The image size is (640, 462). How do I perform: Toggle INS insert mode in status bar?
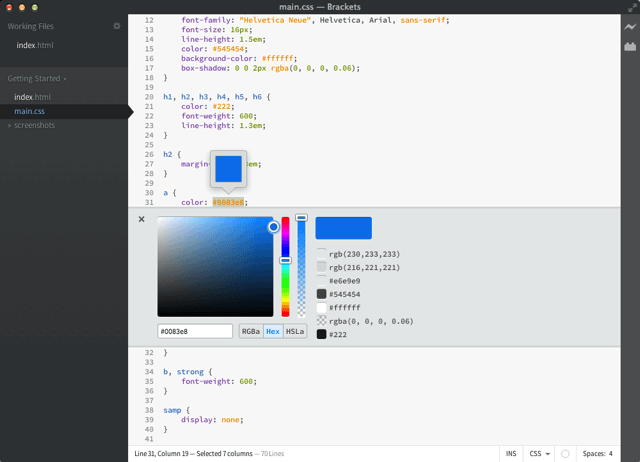point(511,454)
